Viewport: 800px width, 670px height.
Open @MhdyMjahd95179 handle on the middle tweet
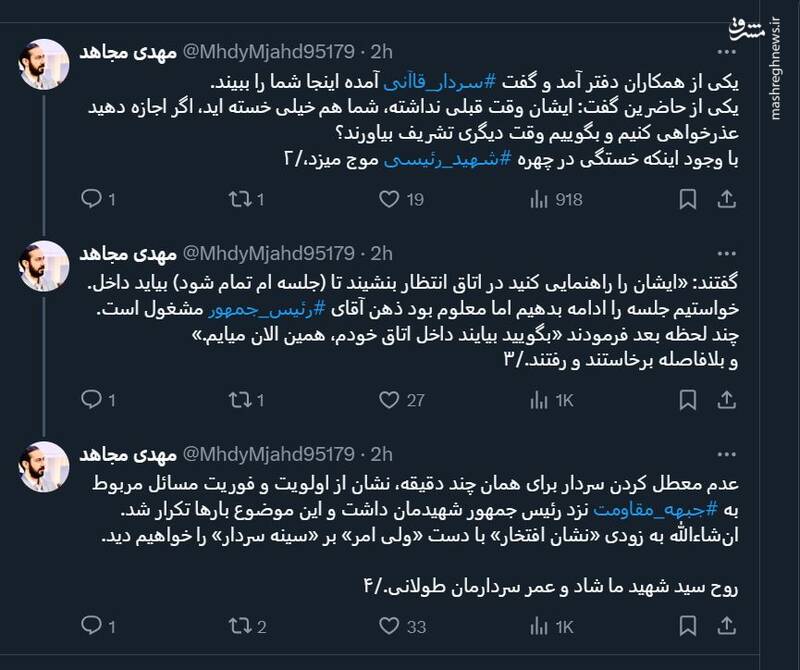pyautogui.click(x=268, y=253)
